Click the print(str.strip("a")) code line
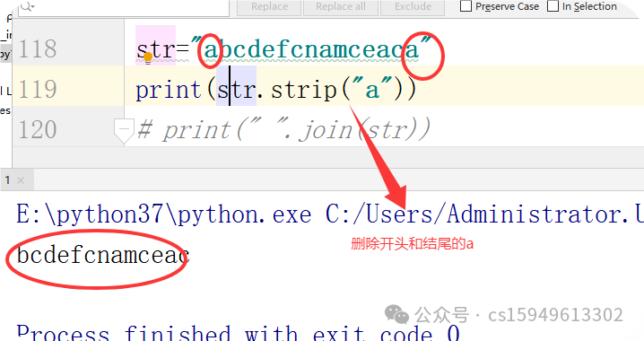The height and width of the screenshot is (341, 644). coord(275,89)
